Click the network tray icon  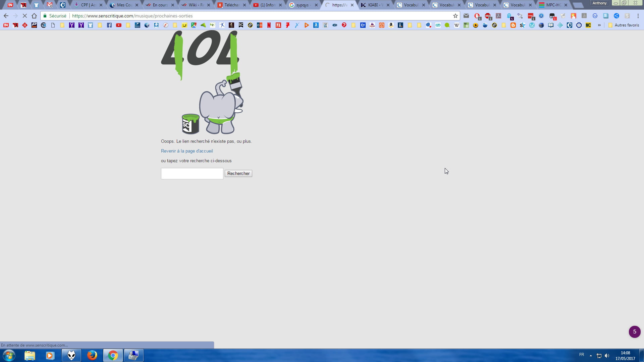tap(599, 356)
